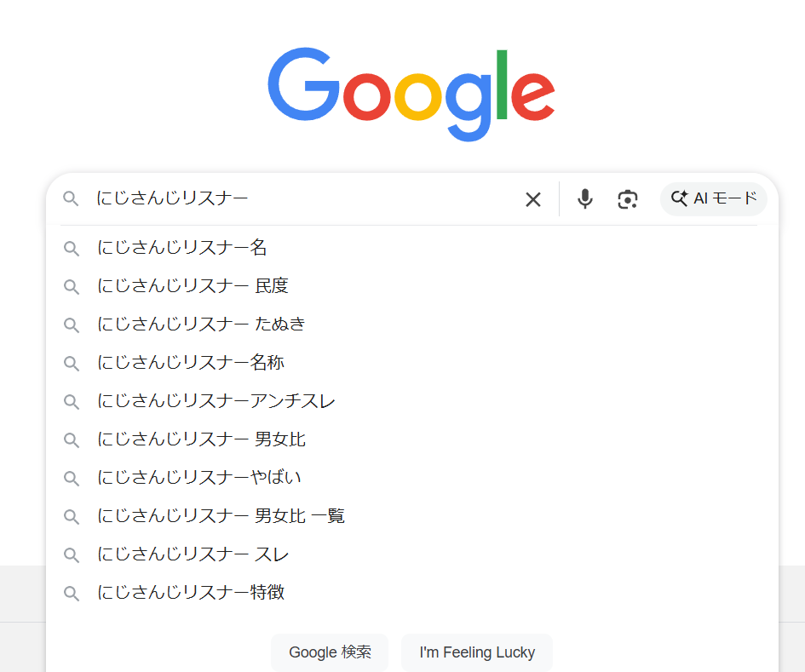Screen dimensions: 805x672
Task: Click the AI モード button
Action: (714, 199)
